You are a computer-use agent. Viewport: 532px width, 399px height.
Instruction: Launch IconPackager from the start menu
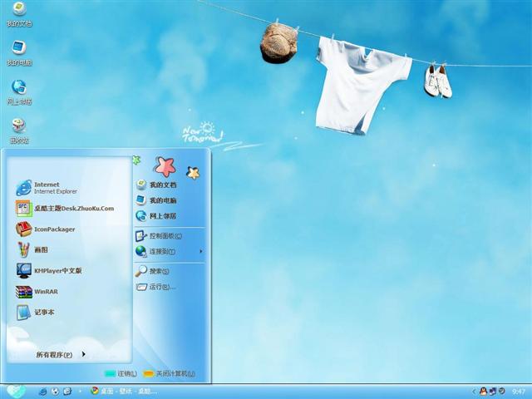[46, 229]
